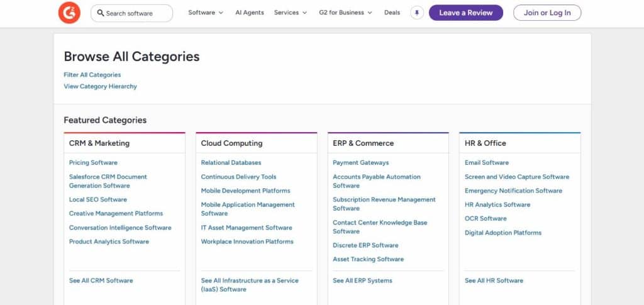Open Subscription Revenue Management Software link

(x=384, y=204)
